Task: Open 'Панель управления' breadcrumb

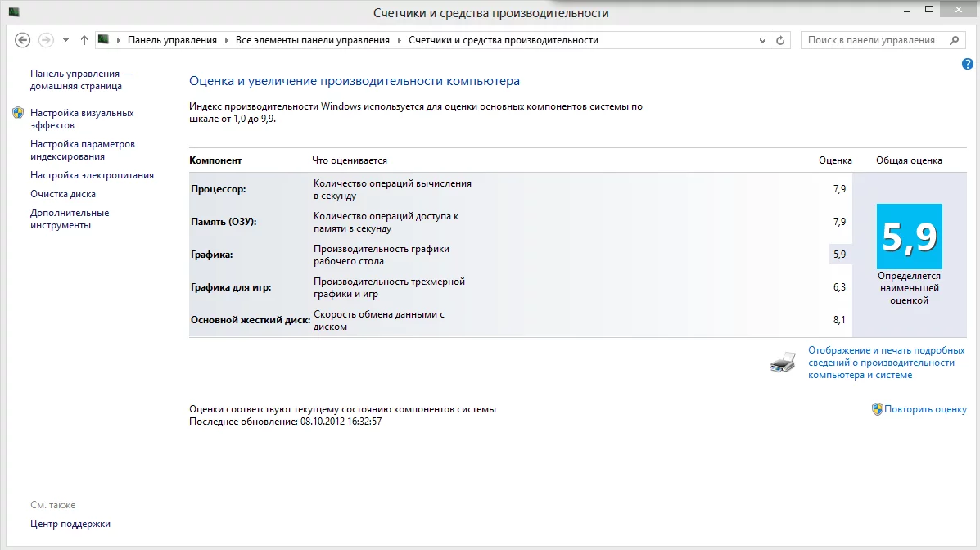Action: tap(172, 40)
